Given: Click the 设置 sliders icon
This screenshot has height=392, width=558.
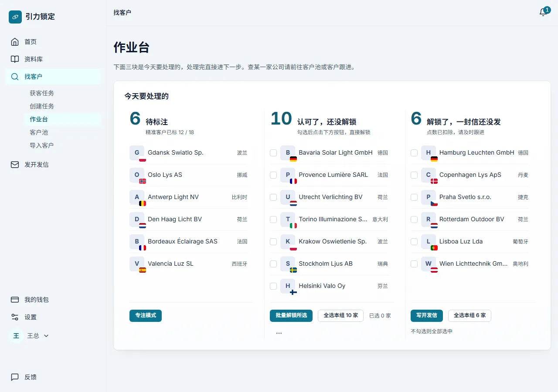Looking at the screenshot, I should click(15, 317).
